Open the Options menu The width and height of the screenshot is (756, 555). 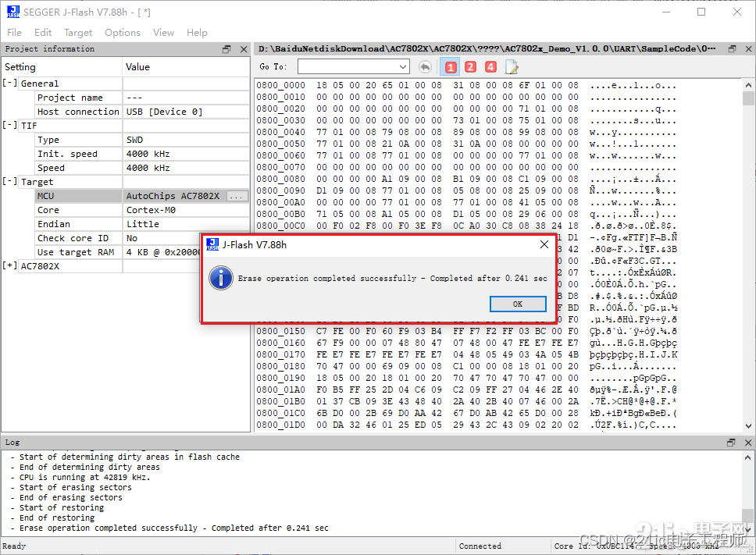123,32
